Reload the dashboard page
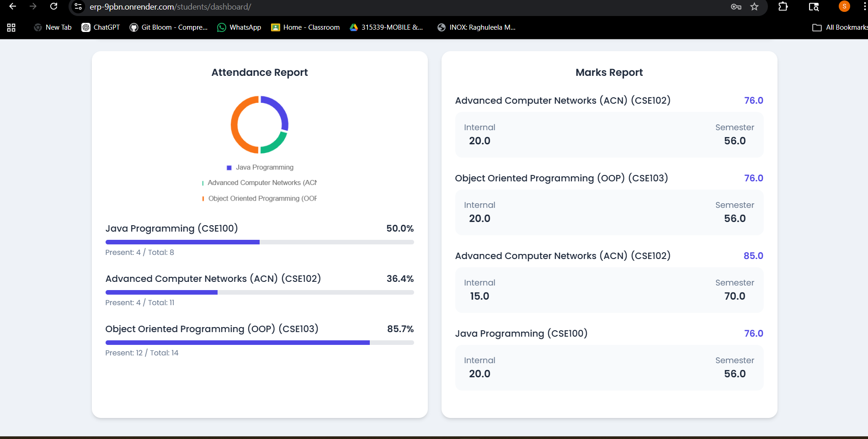The image size is (868, 439). click(53, 6)
